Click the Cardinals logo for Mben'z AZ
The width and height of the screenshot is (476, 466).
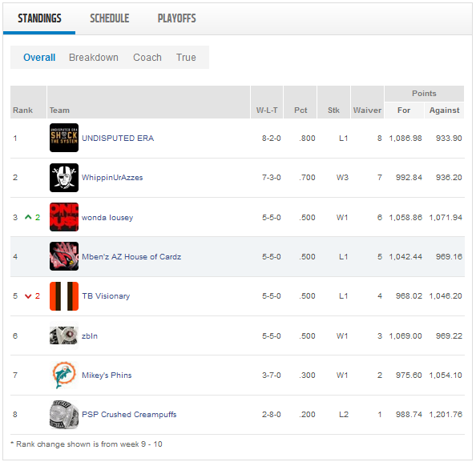pyautogui.click(x=64, y=256)
